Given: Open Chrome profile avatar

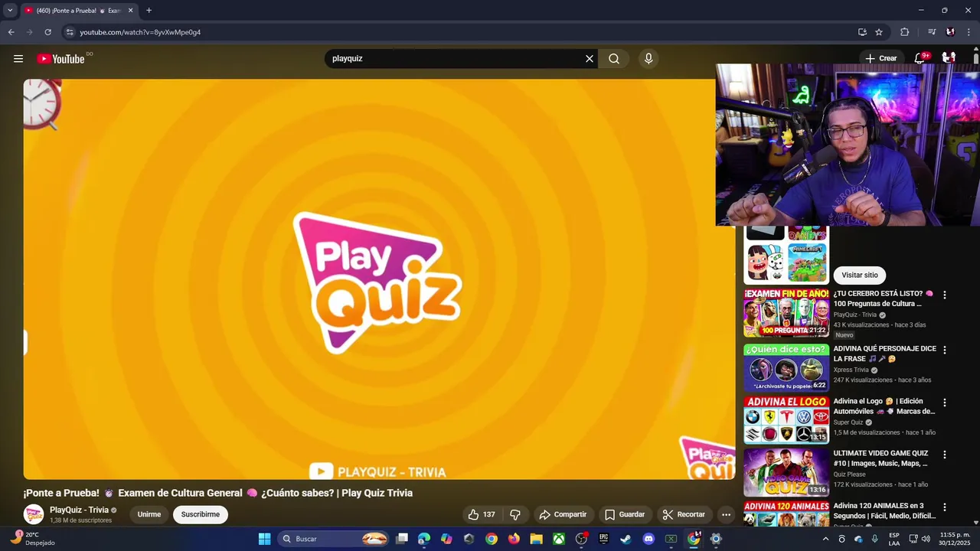Looking at the screenshot, I should click(x=950, y=32).
